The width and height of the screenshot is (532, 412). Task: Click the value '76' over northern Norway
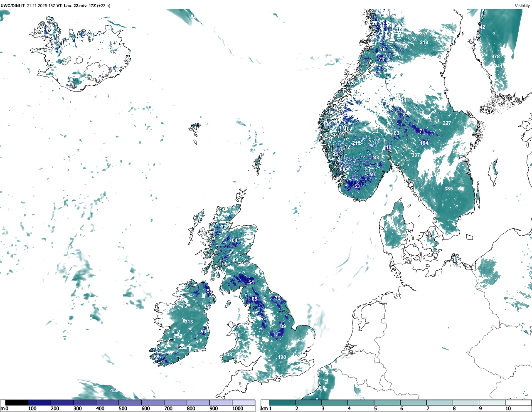click(383, 49)
